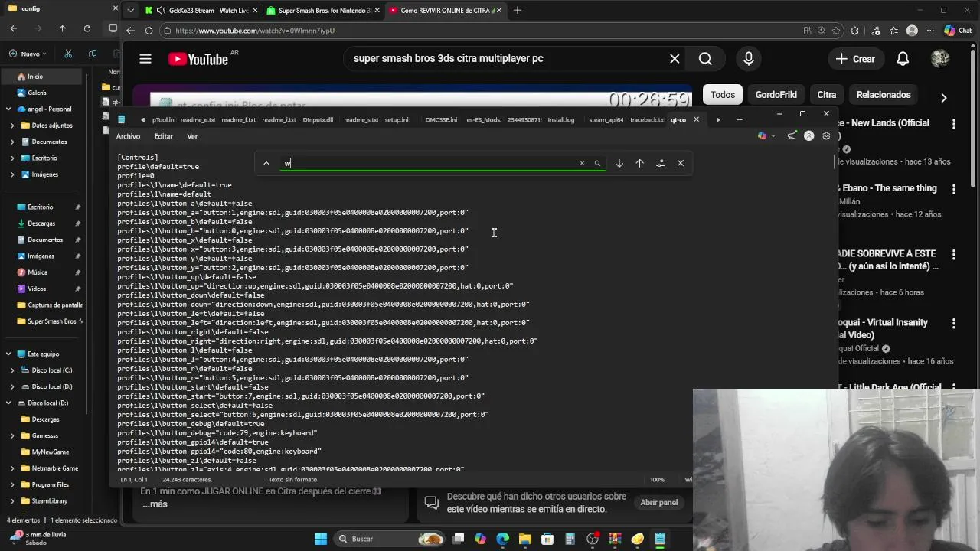Close the Notepad find bar
This screenshot has width=980, height=551.
(x=681, y=163)
